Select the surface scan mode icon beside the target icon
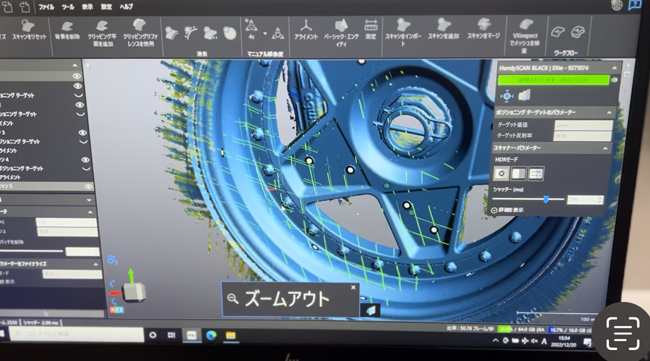 [524, 96]
